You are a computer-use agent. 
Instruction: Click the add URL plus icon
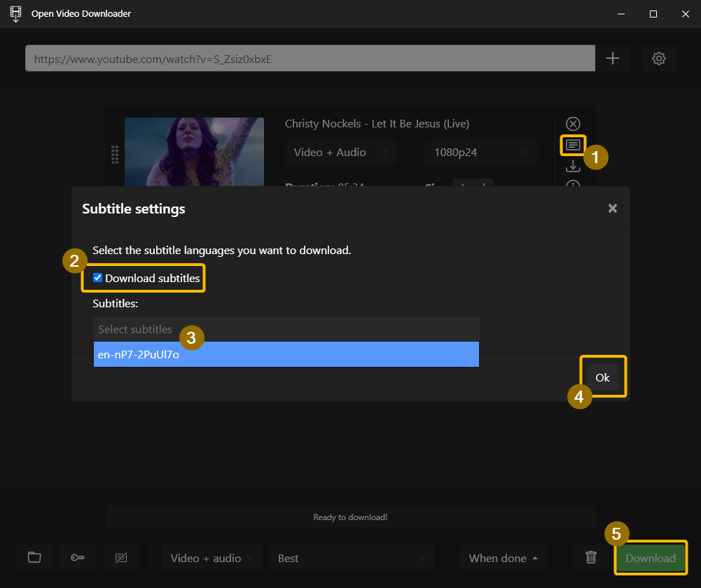click(x=613, y=58)
